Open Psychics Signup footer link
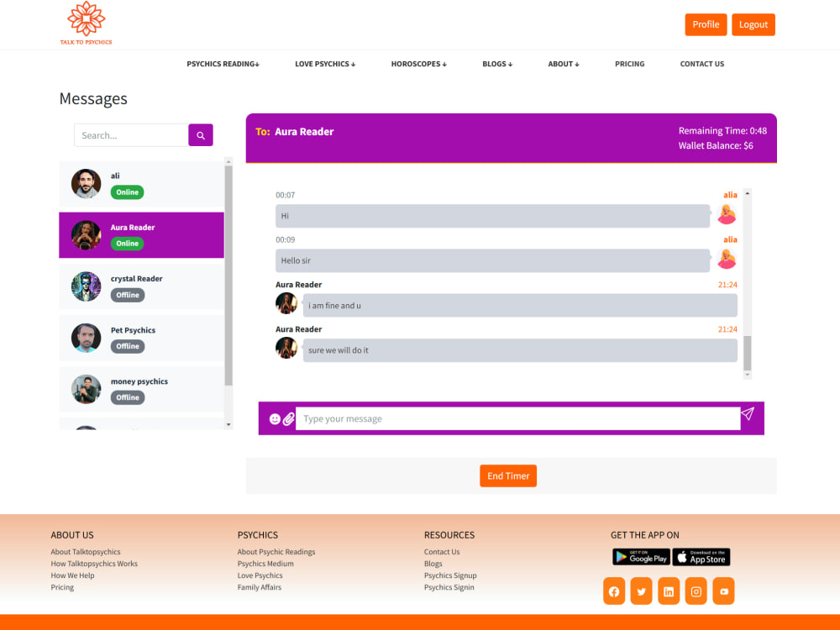 click(450, 575)
